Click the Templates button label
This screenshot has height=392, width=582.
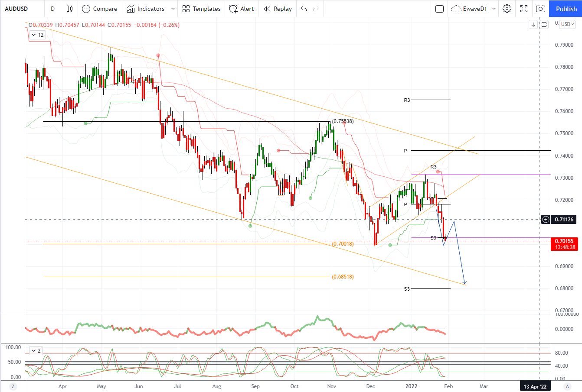206,9
